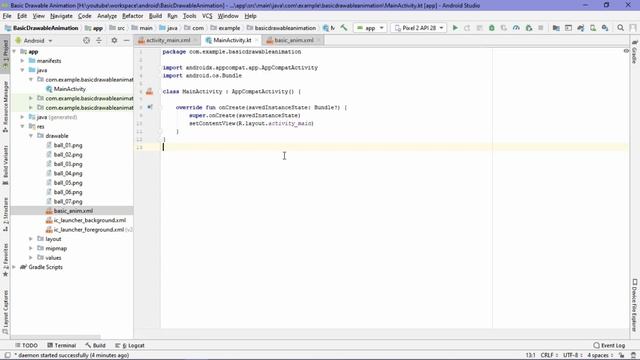This screenshot has height=360, width=640.
Task: Open Favorites side tab
Action: click(x=5, y=260)
